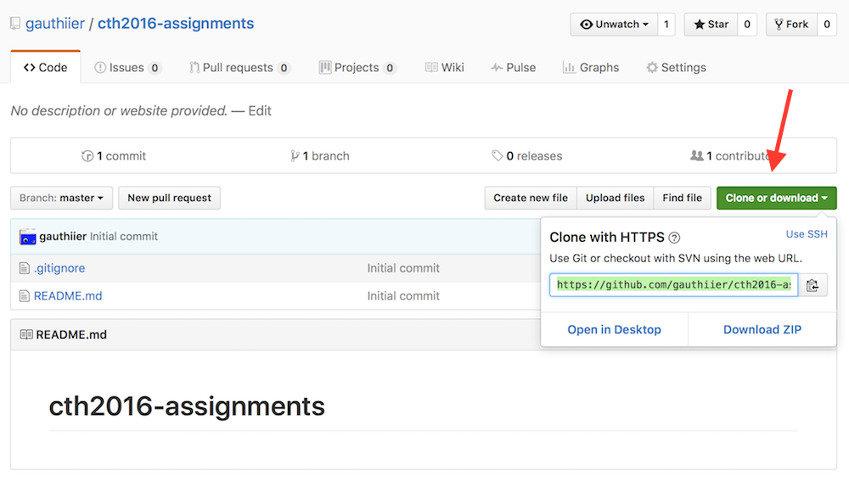Star this repository
The image size is (849, 504).
coord(711,25)
